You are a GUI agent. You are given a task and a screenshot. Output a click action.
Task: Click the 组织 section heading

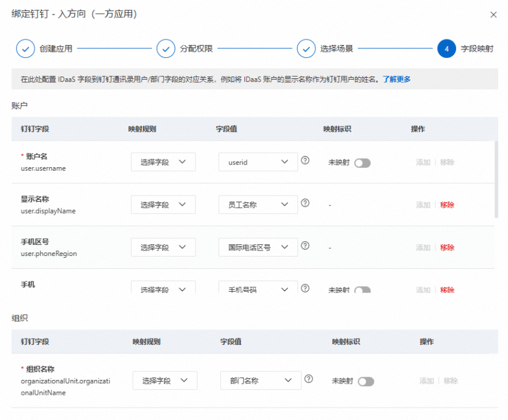(x=20, y=318)
